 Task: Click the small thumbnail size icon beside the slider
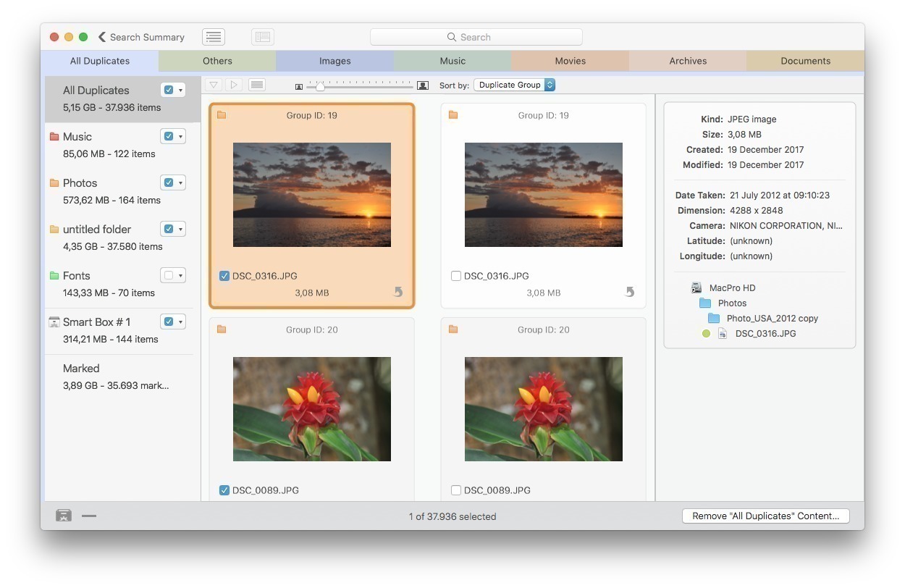coord(298,85)
